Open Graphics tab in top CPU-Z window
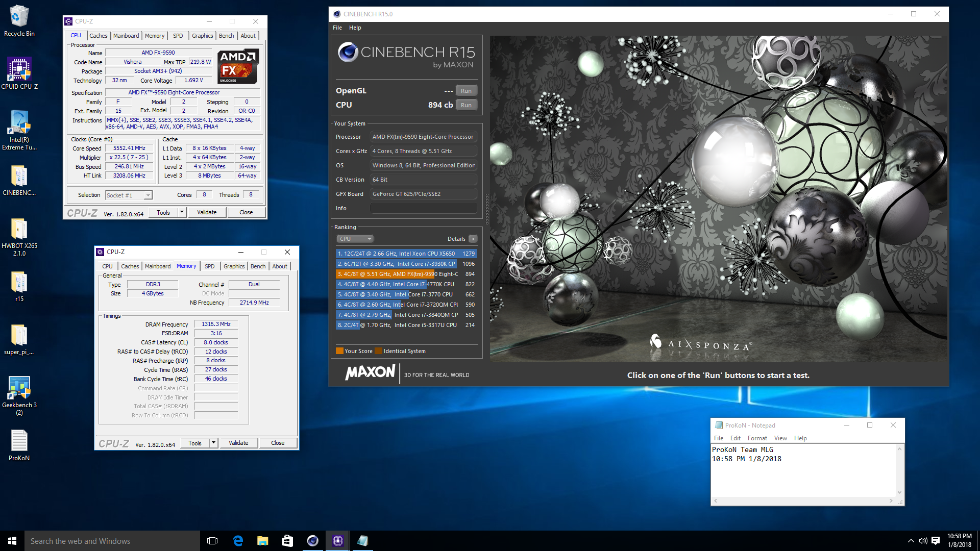The height and width of the screenshot is (551, 980). 202,36
